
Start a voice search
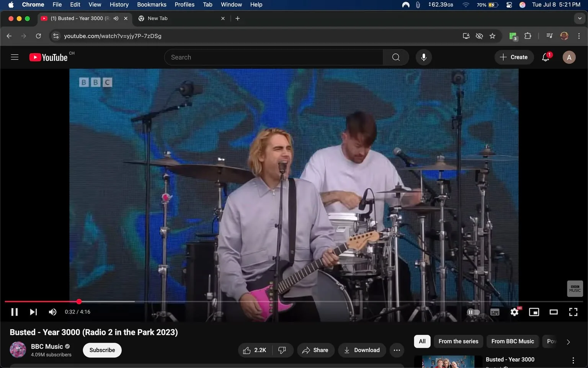click(423, 57)
